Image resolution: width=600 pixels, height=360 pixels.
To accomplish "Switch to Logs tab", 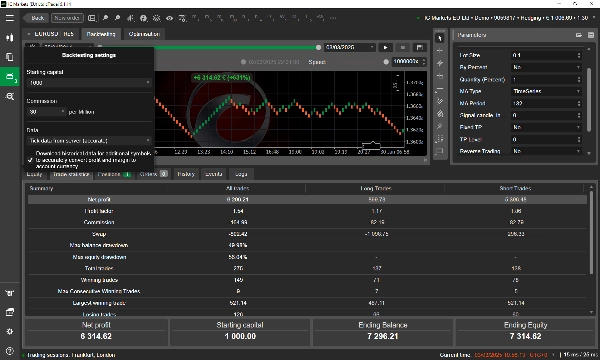I will pos(241,174).
